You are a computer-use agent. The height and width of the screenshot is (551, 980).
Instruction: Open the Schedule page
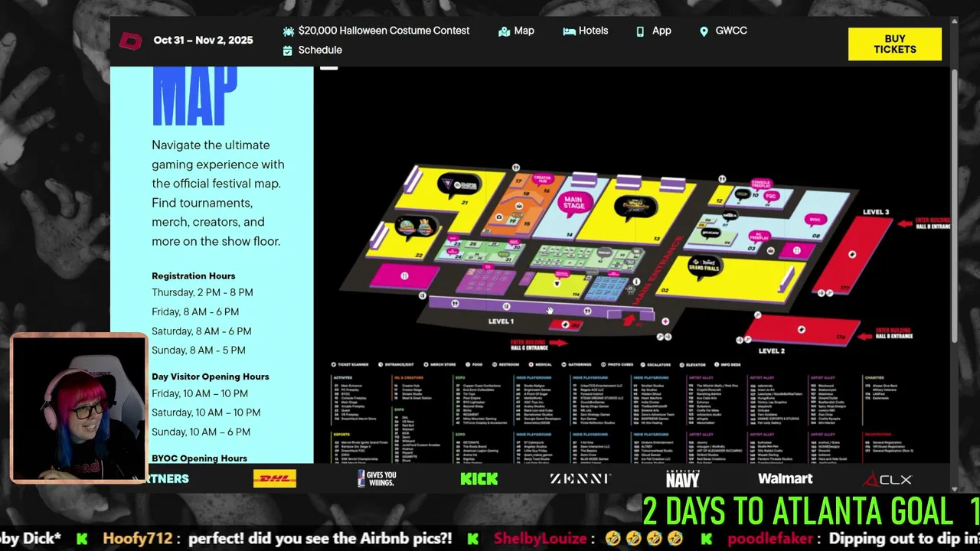(x=320, y=50)
